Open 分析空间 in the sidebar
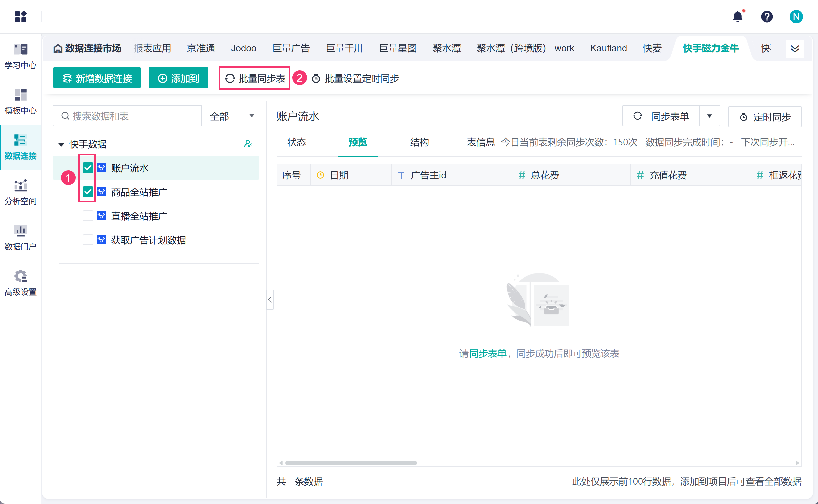The height and width of the screenshot is (504, 818). 21,192
